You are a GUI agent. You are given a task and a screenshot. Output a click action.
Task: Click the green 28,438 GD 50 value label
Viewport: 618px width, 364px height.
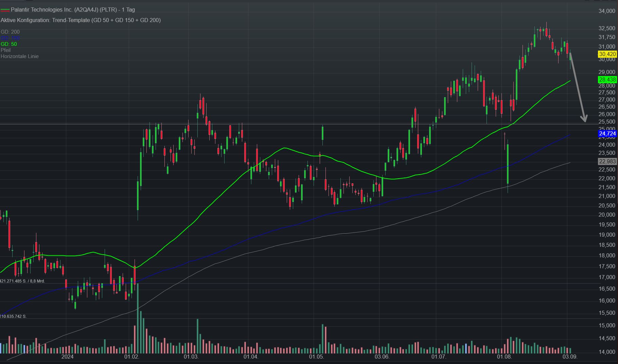pyautogui.click(x=607, y=79)
